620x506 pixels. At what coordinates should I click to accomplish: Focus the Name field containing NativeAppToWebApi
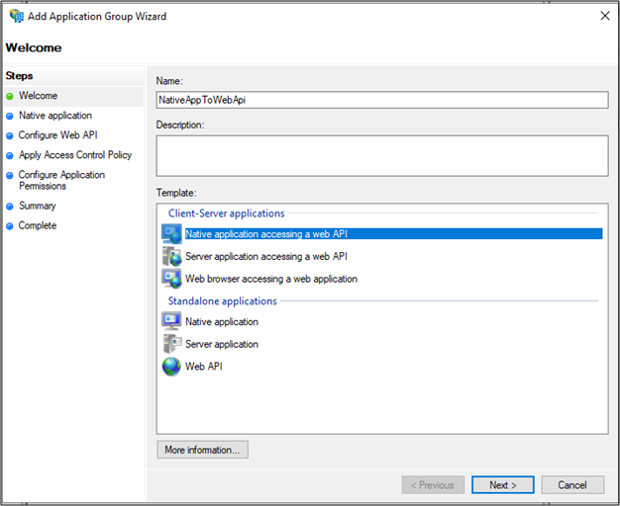[x=382, y=100]
